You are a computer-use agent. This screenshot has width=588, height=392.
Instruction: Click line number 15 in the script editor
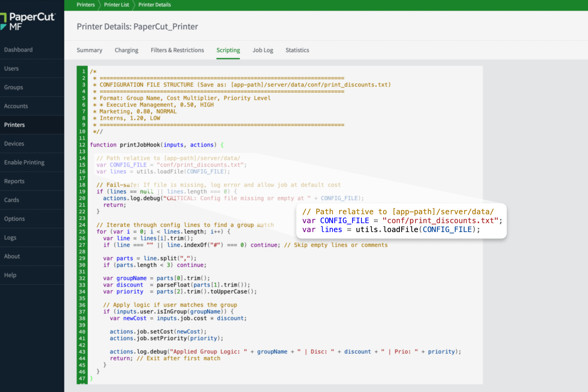point(82,165)
